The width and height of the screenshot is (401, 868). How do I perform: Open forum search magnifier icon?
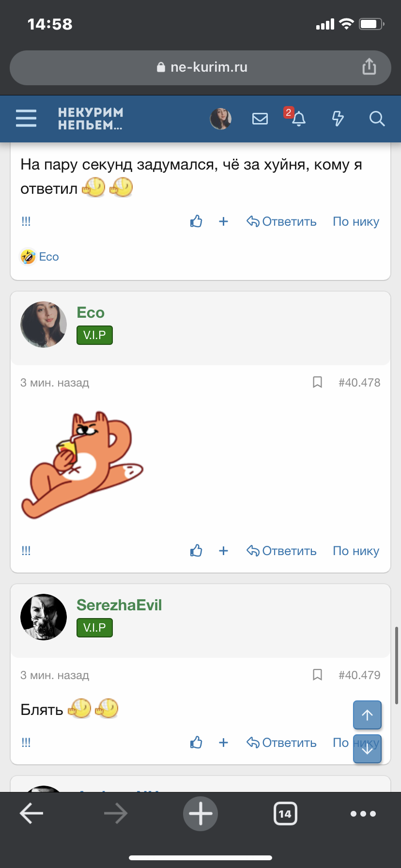(x=376, y=119)
